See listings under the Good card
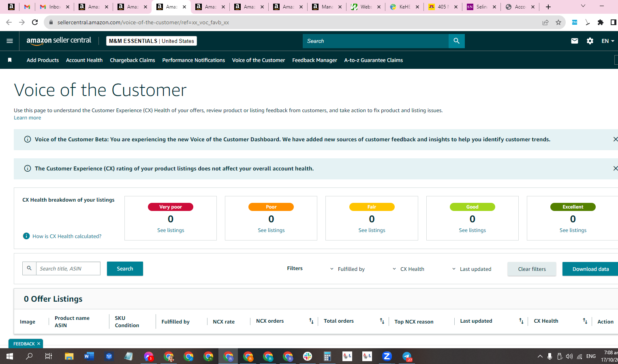 [472, 230]
